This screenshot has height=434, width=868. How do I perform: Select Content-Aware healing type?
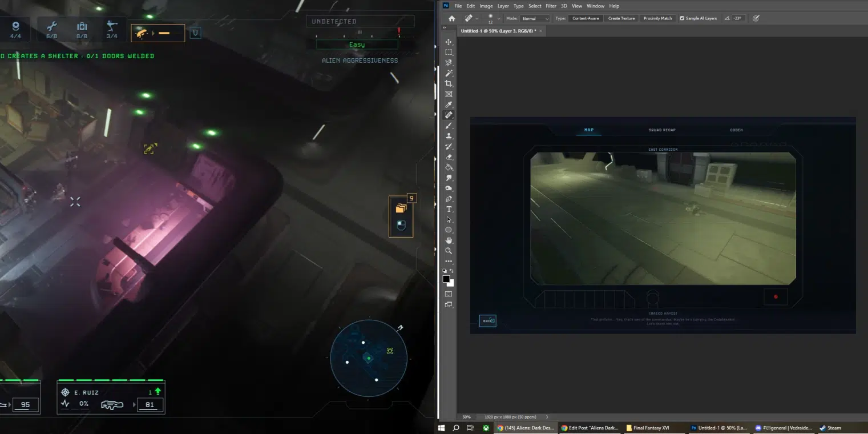pyautogui.click(x=586, y=18)
